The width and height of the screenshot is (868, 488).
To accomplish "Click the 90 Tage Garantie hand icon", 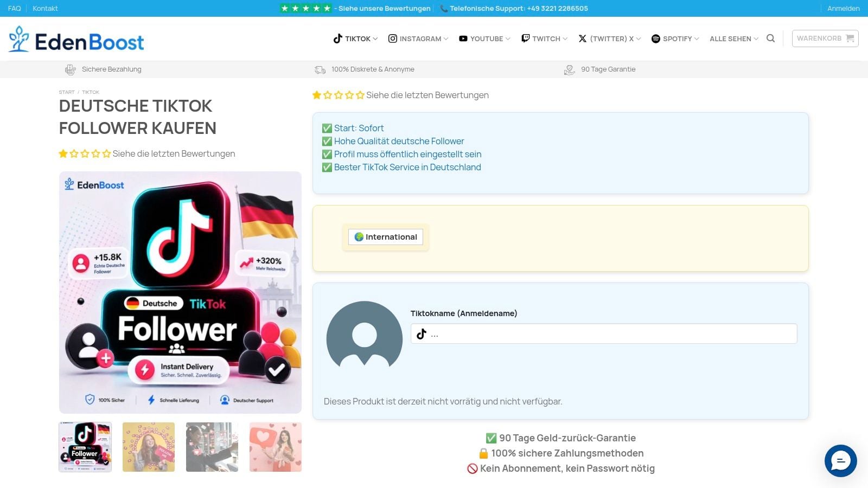I will (570, 69).
